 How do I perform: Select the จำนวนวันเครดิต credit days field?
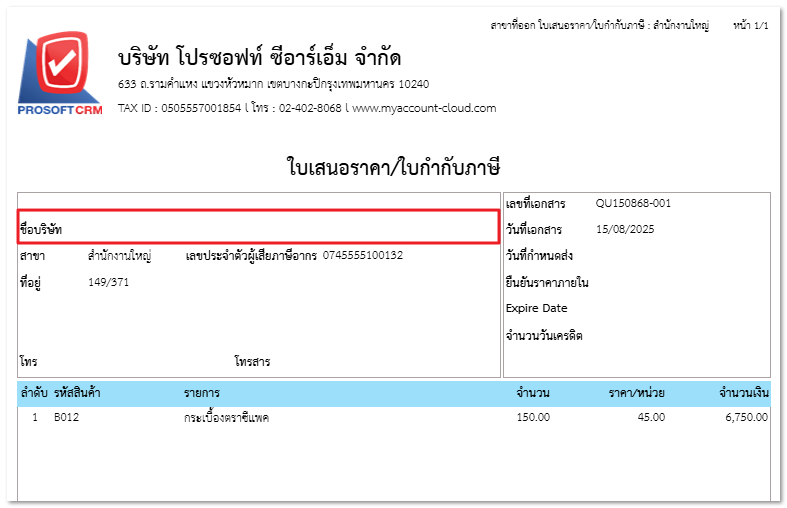click(544, 335)
